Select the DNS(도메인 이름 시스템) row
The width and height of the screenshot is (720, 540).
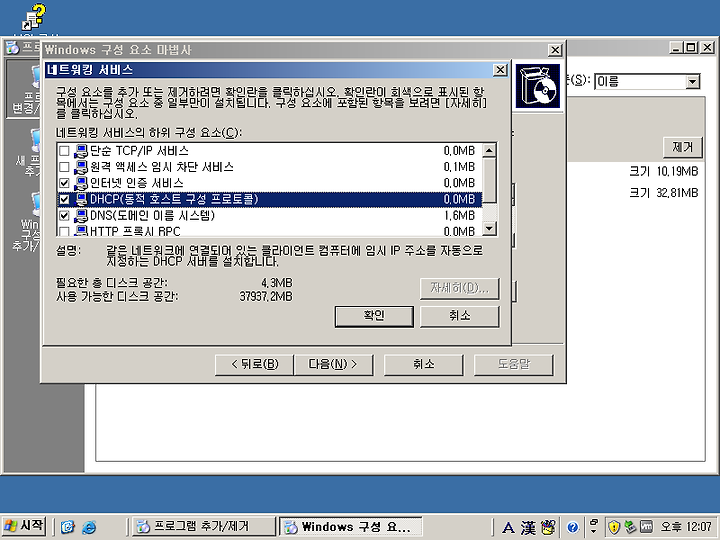(270, 215)
